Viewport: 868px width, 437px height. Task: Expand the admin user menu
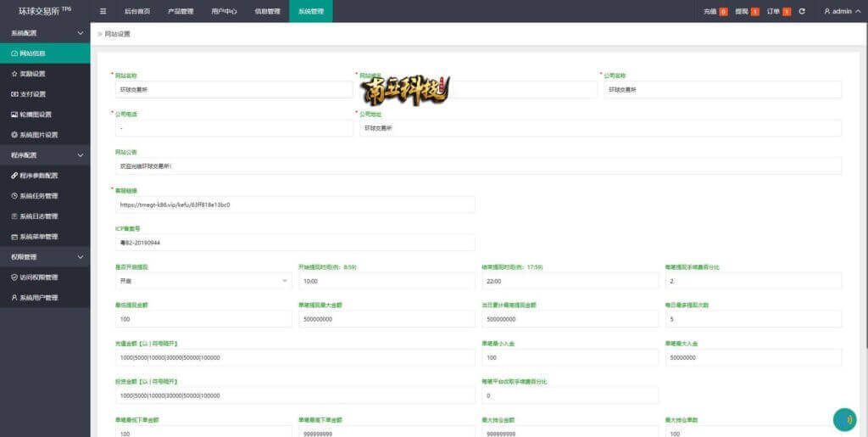tap(838, 11)
